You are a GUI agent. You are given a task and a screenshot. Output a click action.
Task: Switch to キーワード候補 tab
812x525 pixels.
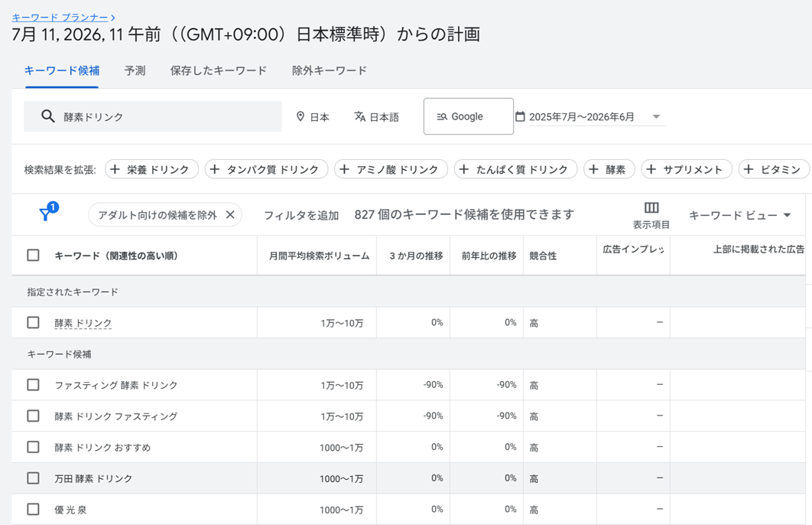(62, 71)
